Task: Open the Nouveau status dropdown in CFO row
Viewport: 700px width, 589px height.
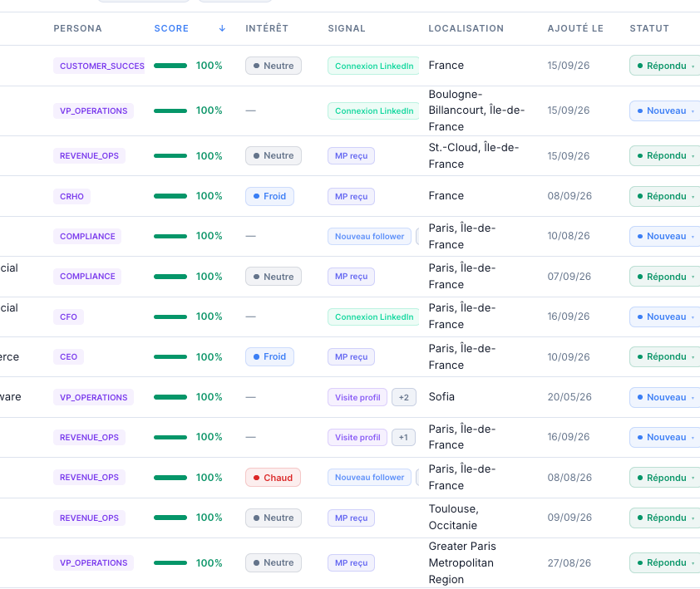Action: [x=665, y=317]
